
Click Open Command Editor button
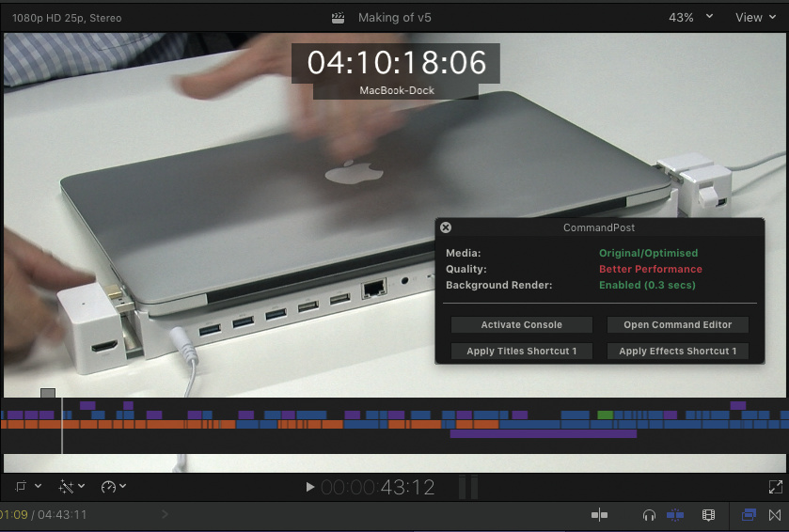tap(677, 325)
